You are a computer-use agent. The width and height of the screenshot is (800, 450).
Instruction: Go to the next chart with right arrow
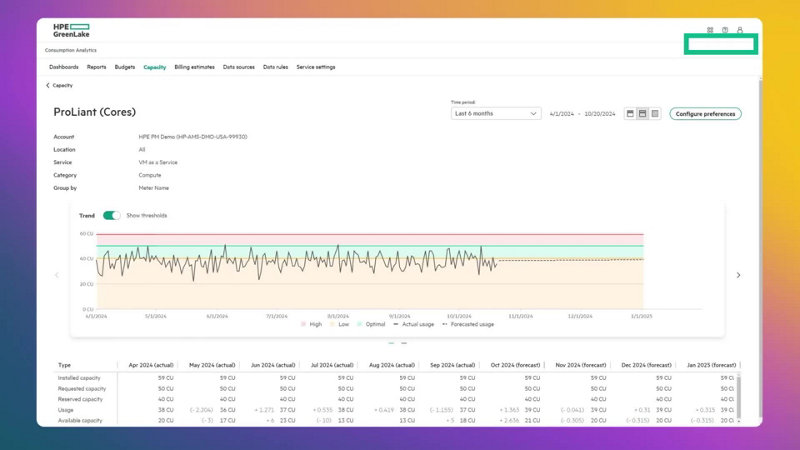tap(738, 275)
